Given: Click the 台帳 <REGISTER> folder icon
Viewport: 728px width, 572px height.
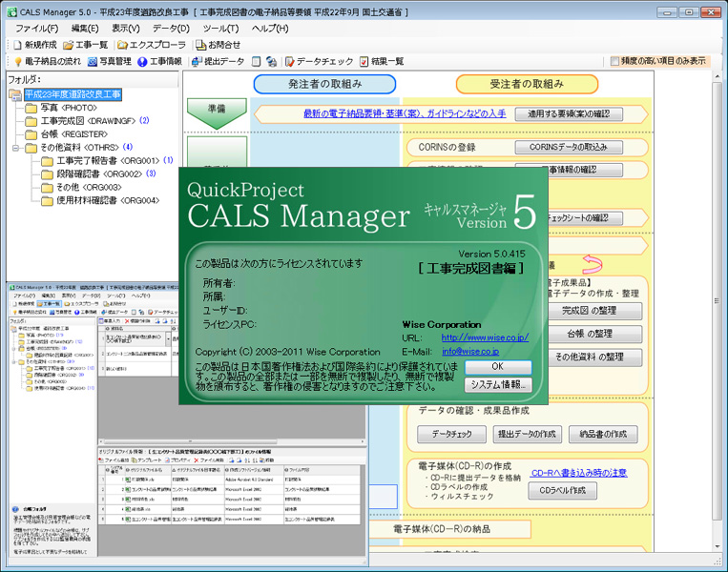Looking at the screenshot, I should (31, 134).
